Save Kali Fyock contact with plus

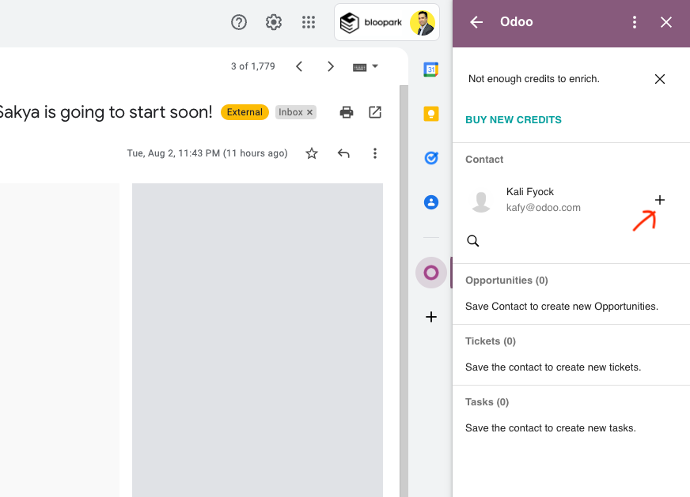click(x=660, y=200)
